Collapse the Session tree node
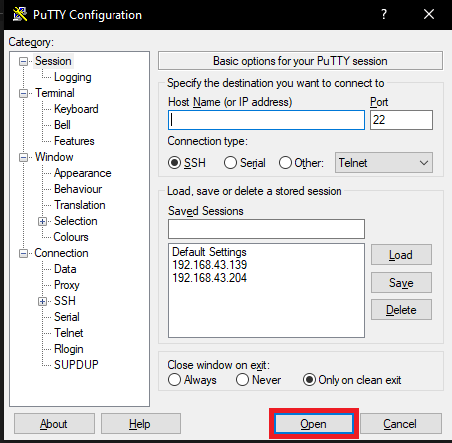 (x=23, y=61)
